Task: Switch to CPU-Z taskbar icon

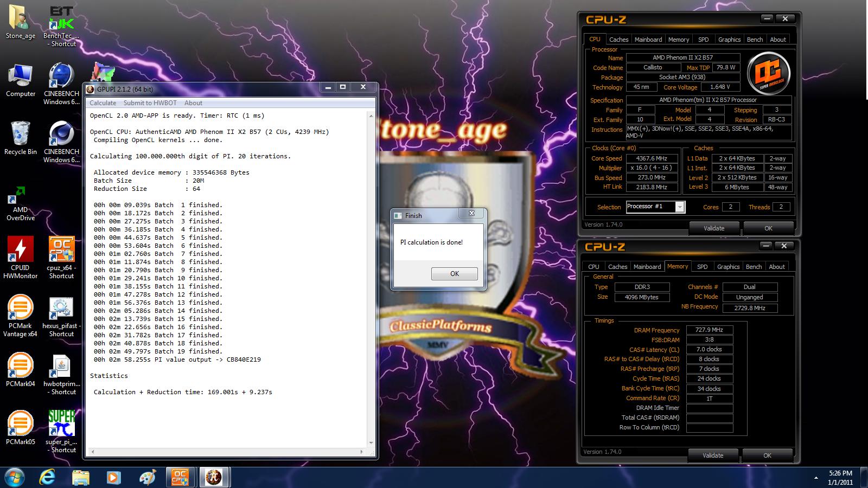Action: click(x=180, y=477)
